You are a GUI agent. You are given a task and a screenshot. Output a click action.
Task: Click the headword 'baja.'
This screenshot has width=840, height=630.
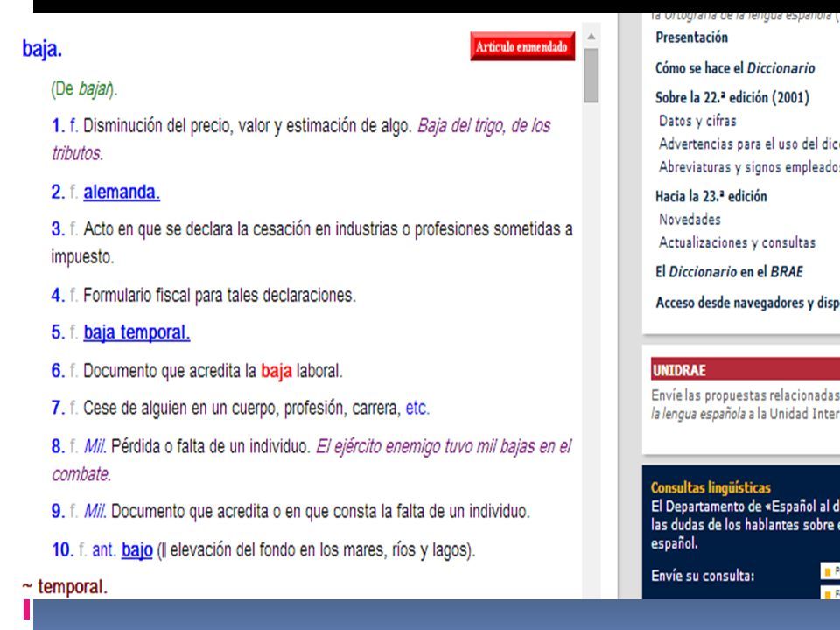42,49
